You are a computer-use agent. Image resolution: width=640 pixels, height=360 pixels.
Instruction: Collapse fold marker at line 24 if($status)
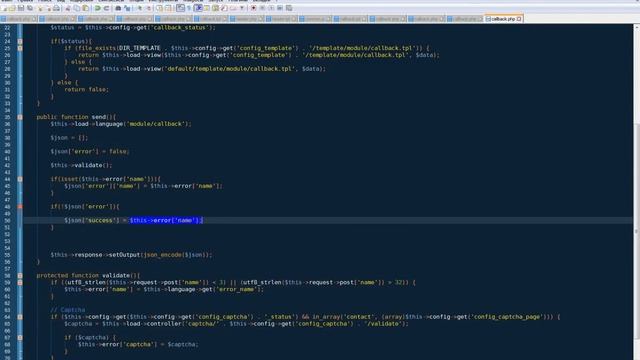(x=20, y=41)
